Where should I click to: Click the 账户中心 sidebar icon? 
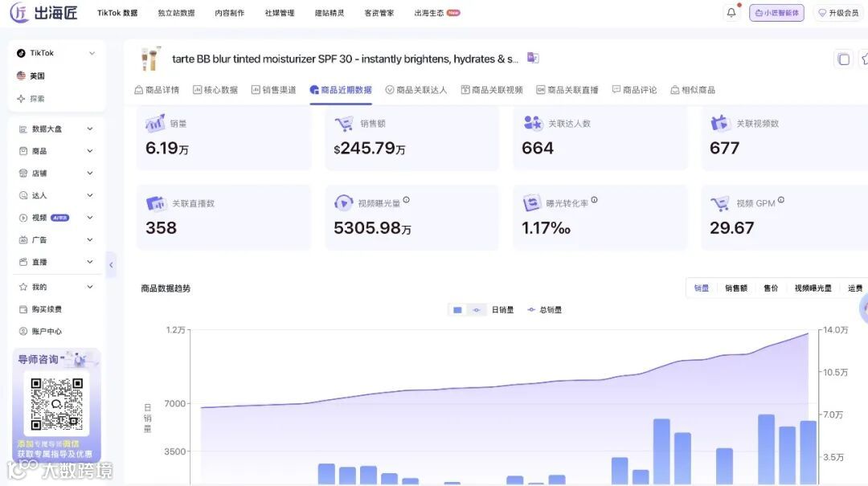pos(23,331)
